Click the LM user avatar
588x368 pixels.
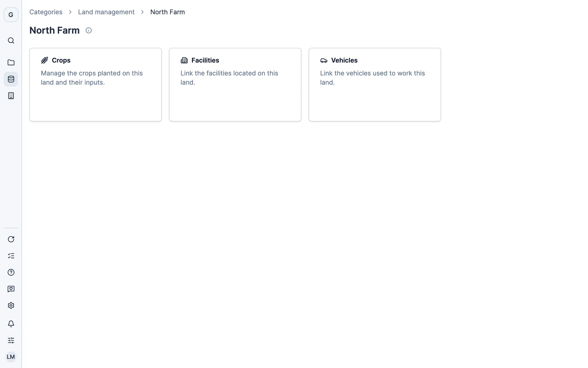11,357
